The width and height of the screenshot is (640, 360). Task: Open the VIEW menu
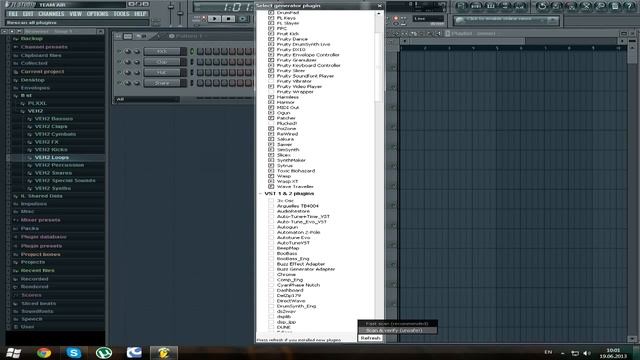point(76,14)
